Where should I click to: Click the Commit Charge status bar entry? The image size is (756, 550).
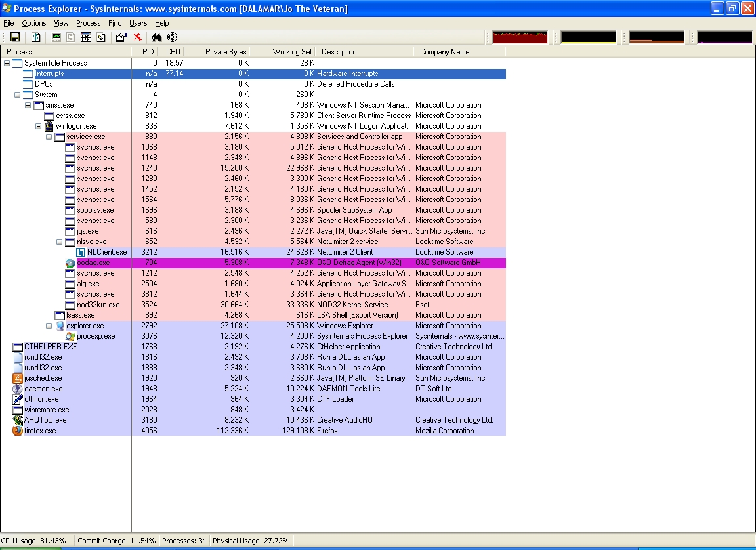tap(117, 541)
